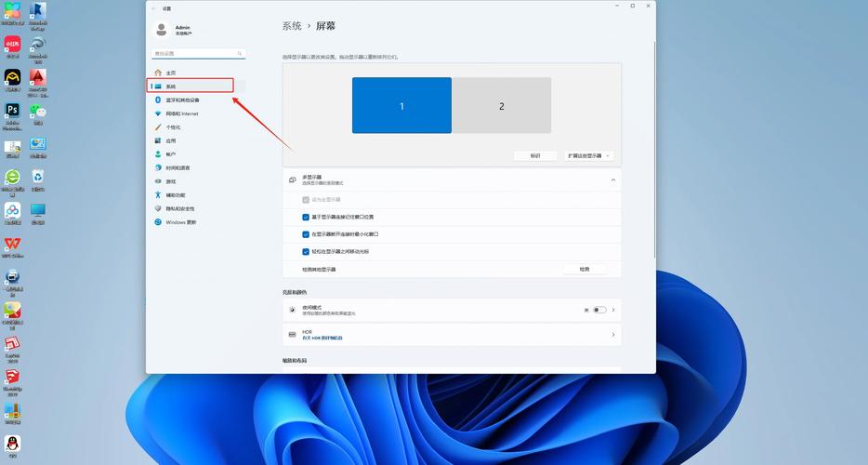Screen dimensions: 868x465
Task: Open the Recycle Bin on the desktop
Action: tap(38, 177)
